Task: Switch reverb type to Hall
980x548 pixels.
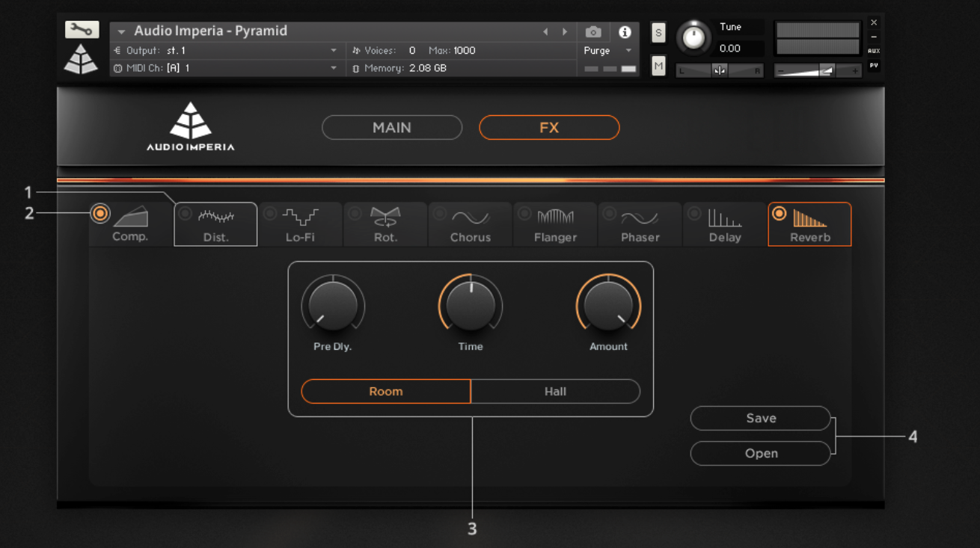Action: (555, 391)
